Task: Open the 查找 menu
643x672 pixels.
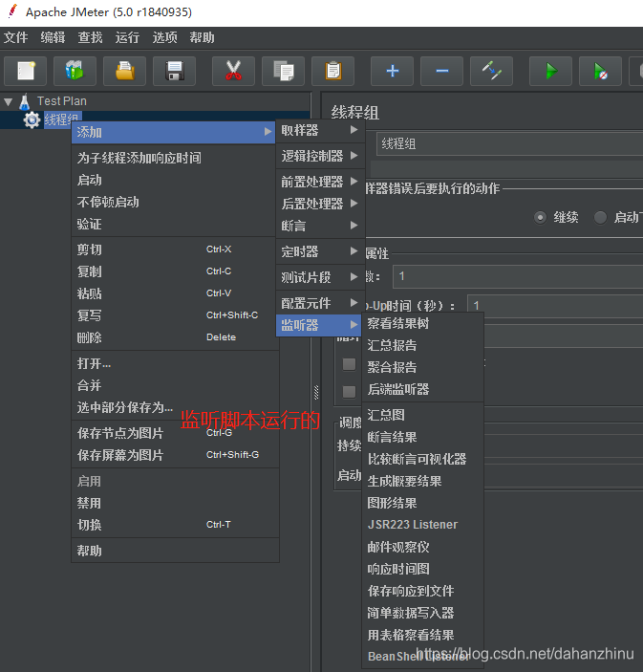Action: click(90, 37)
